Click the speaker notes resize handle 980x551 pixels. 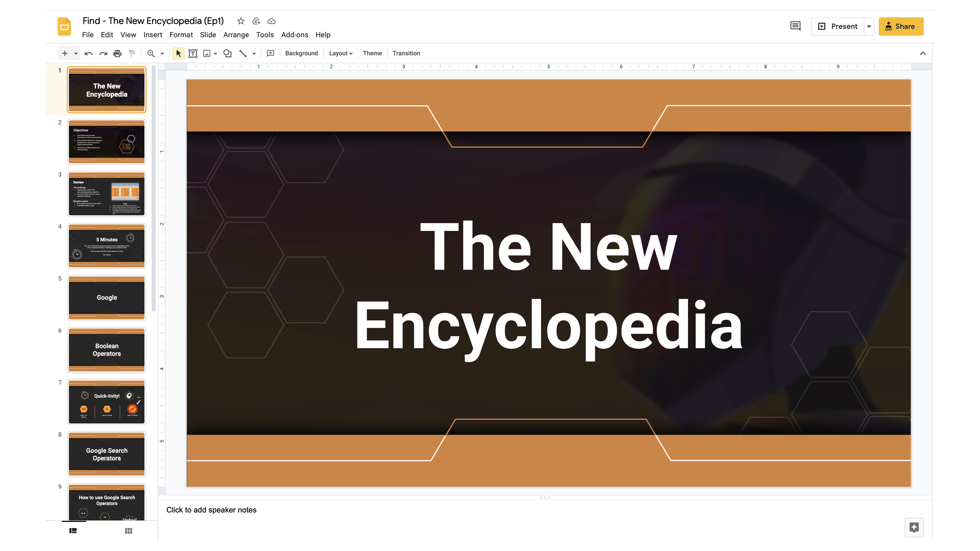[x=545, y=497]
